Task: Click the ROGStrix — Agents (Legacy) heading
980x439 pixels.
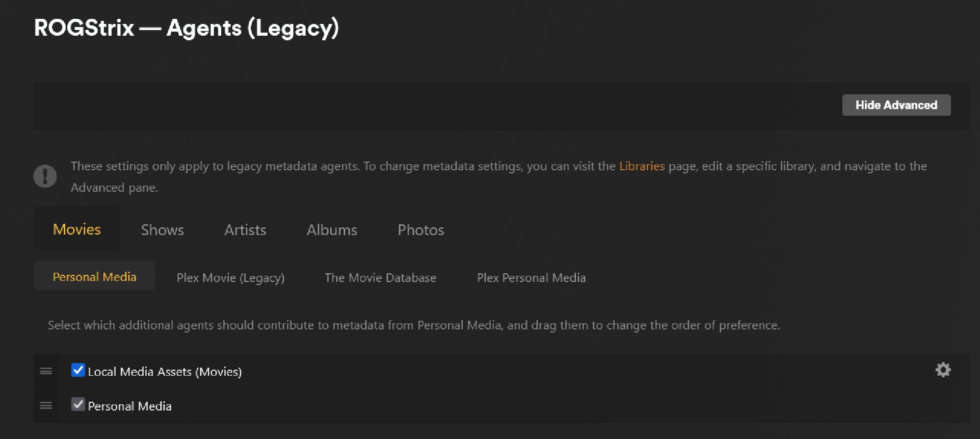Action: (x=187, y=28)
